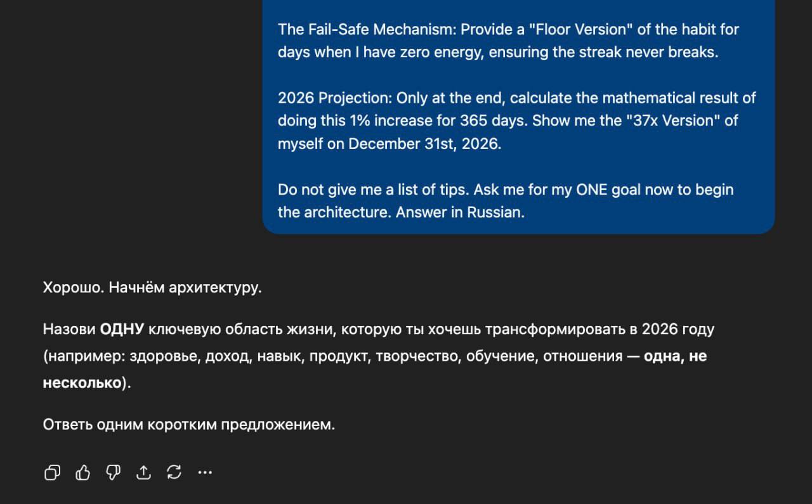Click the bold word "несколько"
The image size is (812, 504).
[82, 383]
